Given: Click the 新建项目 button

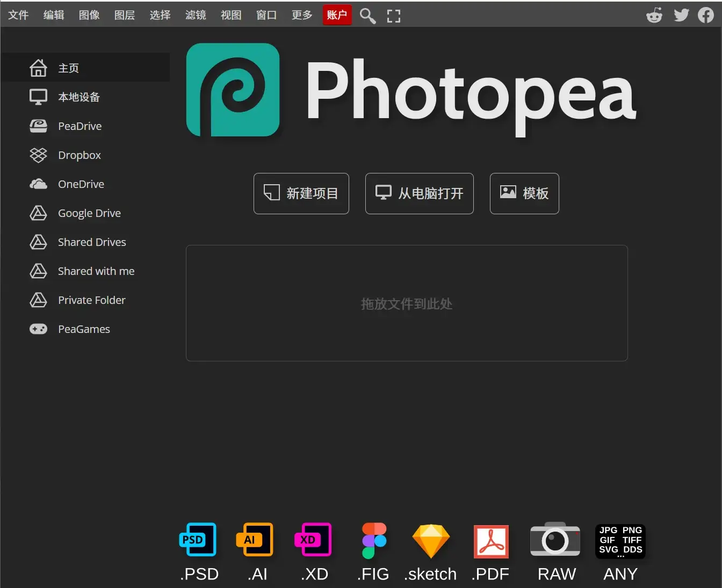Looking at the screenshot, I should click(x=301, y=193).
